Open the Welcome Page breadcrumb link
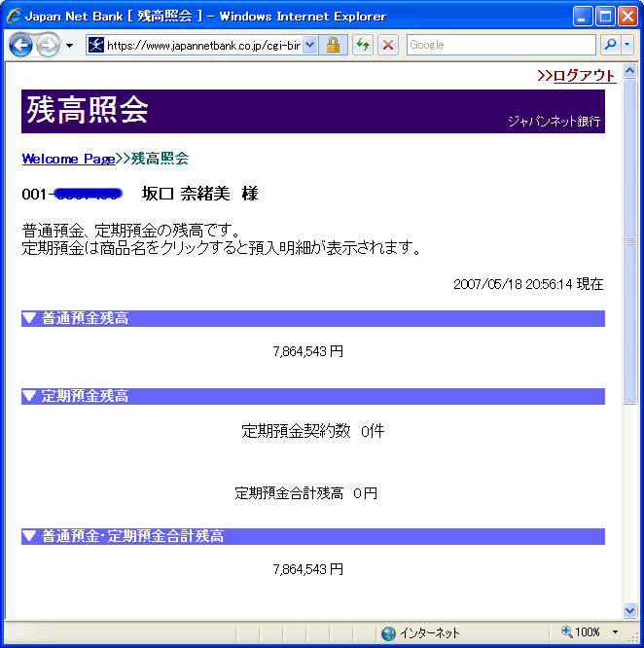 pyautogui.click(x=68, y=159)
